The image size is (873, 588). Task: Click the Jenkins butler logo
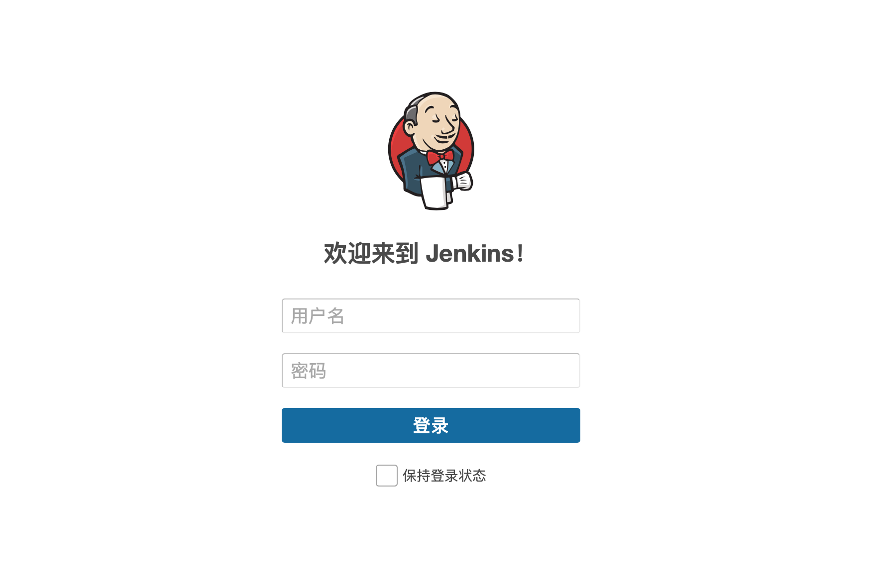point(431,151)
